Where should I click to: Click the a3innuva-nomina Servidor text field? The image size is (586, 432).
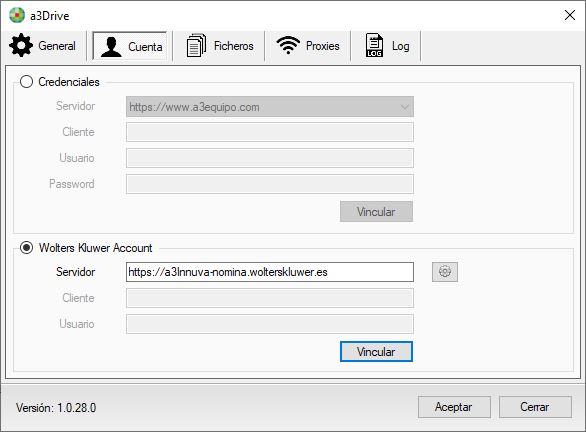click(270, 272)
